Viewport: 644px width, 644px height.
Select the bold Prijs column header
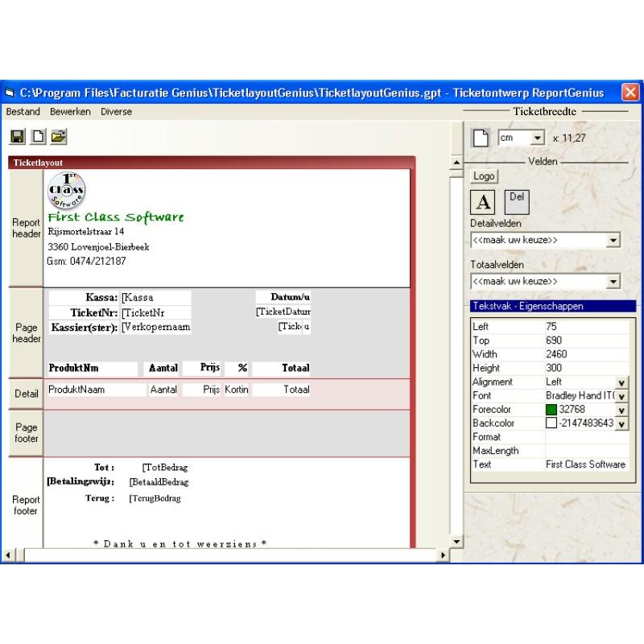tap(202, 367)
